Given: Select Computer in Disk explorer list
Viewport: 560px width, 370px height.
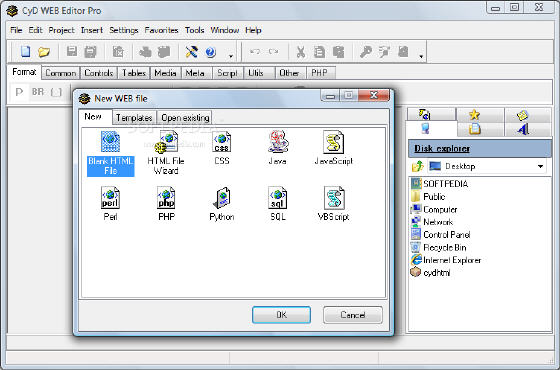Looking at the screenshot, I should click(x=440, y=209).
